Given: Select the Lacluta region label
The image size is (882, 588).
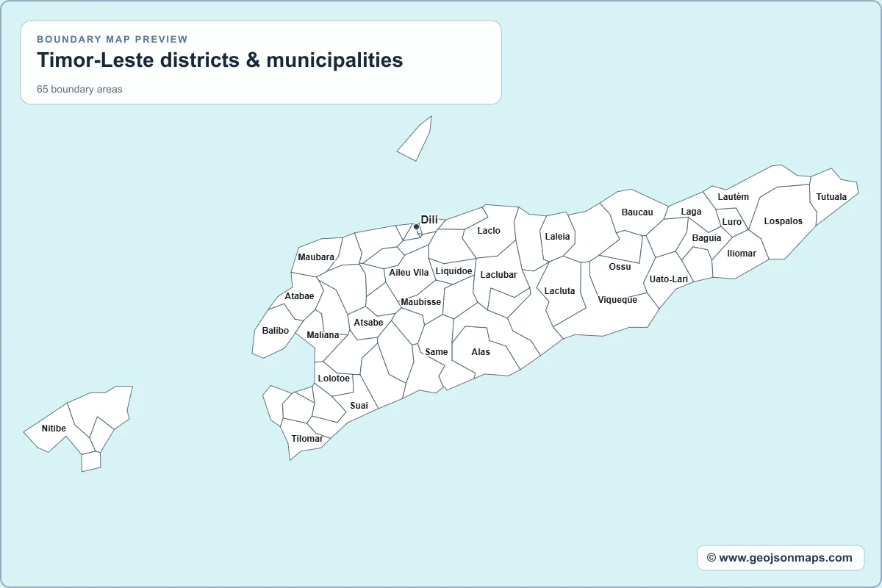Looking at the screenshot, I should (560, 291).
